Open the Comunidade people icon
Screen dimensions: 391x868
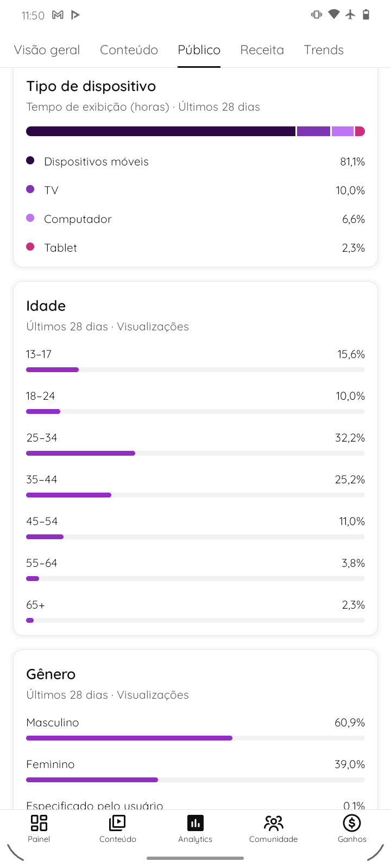[274, 823]
